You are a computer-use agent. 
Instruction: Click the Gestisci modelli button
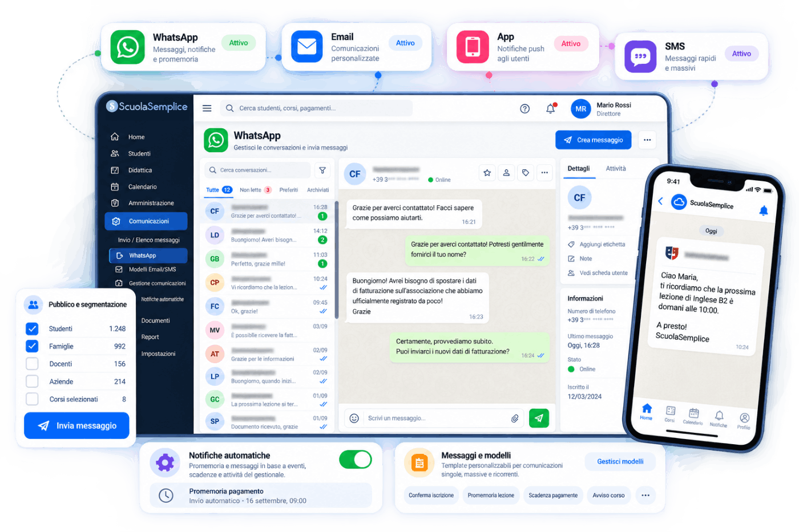(x=620, y=462)
